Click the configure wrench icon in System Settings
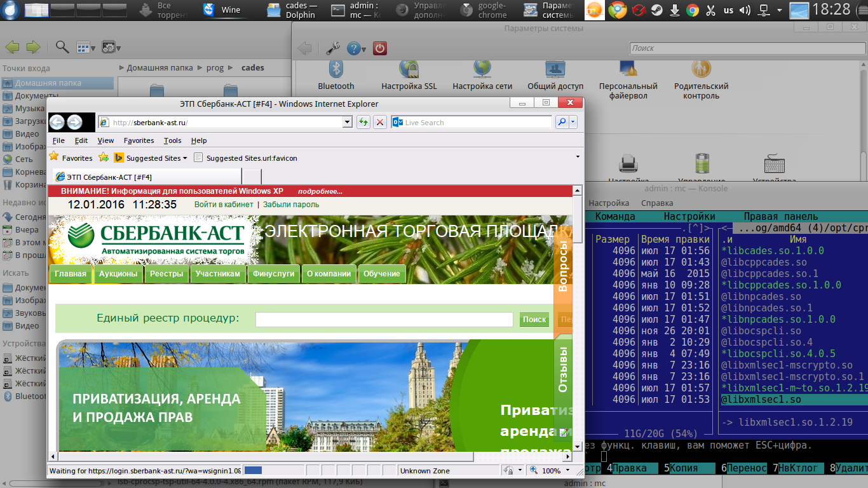The image size is (868, 488). pyautogui.click(x=332, y=48)
